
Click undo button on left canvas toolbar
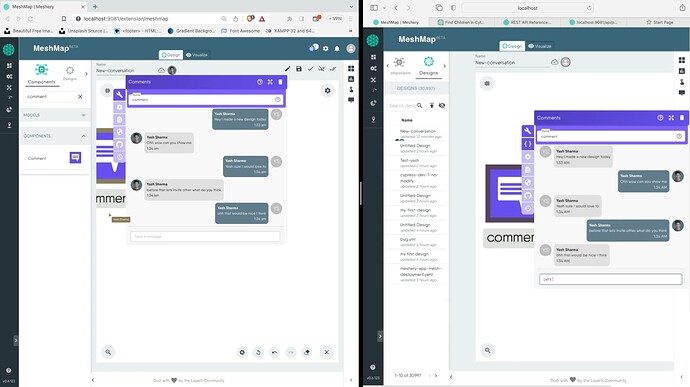pos(275,352)
